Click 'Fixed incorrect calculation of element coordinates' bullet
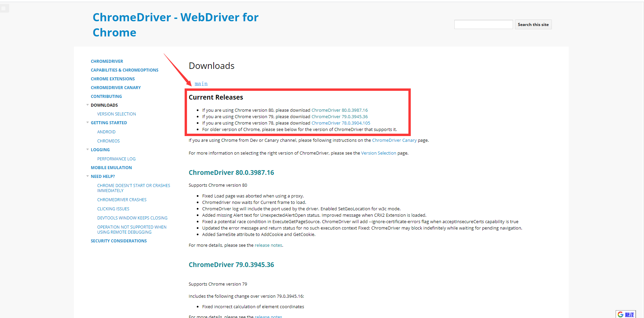Screen dimensions: 644x318 click(x=253, y=307)
